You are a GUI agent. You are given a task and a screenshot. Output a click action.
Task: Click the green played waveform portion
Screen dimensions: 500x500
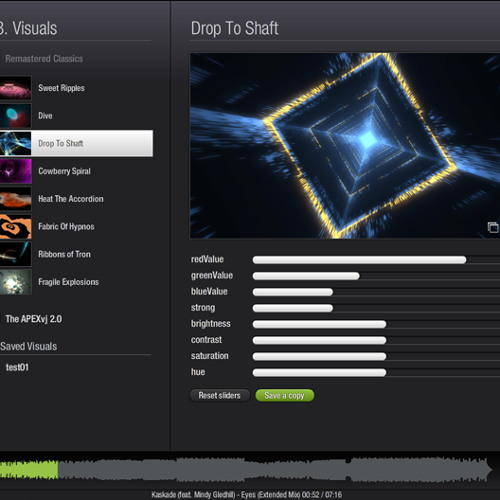[29, 469]
